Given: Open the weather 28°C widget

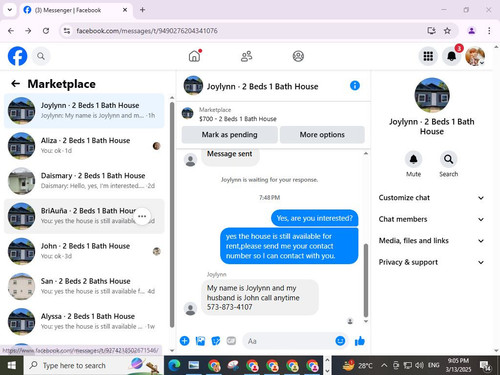Looking at the screenshot, I should [x=358, y=366].
